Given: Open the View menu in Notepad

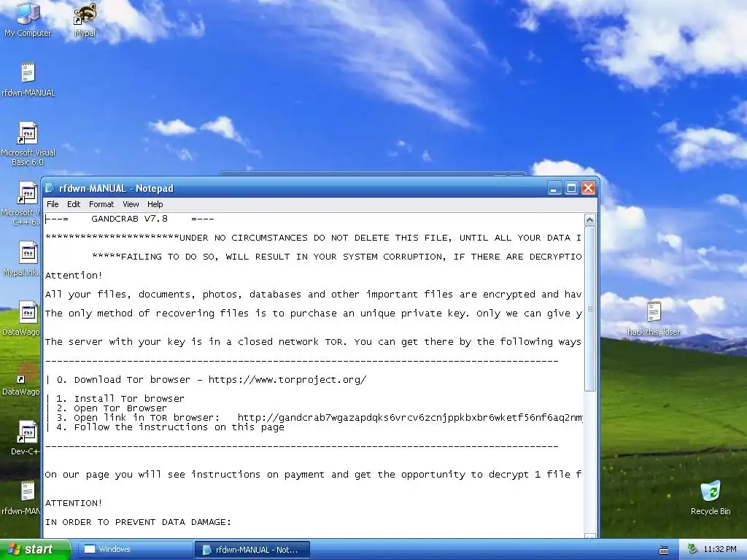Looking at the screenshot, I should (131, 204).
